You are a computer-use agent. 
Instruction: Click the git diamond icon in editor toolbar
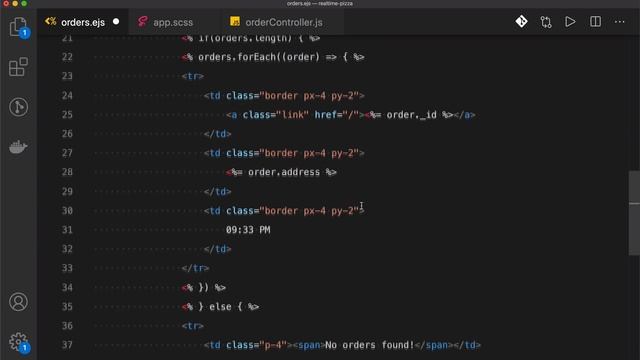tap(521, 22)
